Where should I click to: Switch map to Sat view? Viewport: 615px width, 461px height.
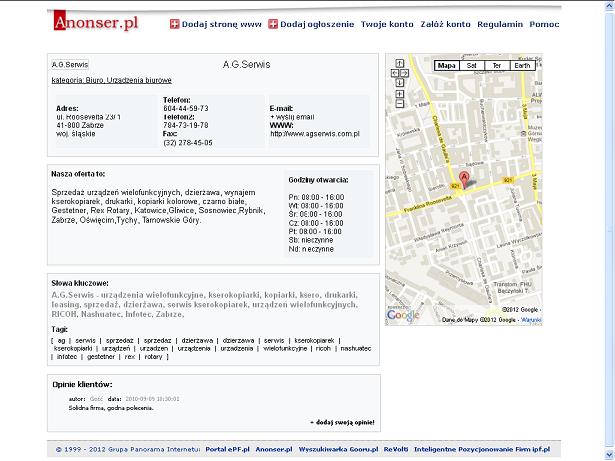tap(472, 66)
